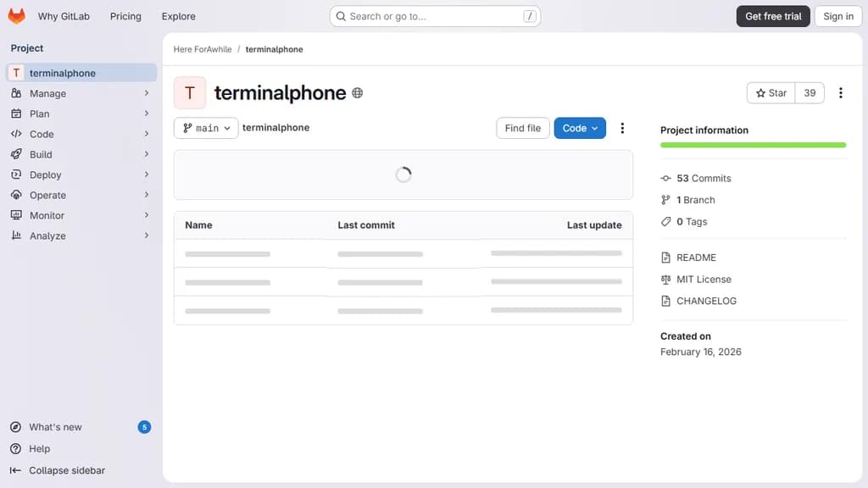
Task: Click the commits icon beside 53 Commits
Action: pyautogui.click(x=666, y=178)
